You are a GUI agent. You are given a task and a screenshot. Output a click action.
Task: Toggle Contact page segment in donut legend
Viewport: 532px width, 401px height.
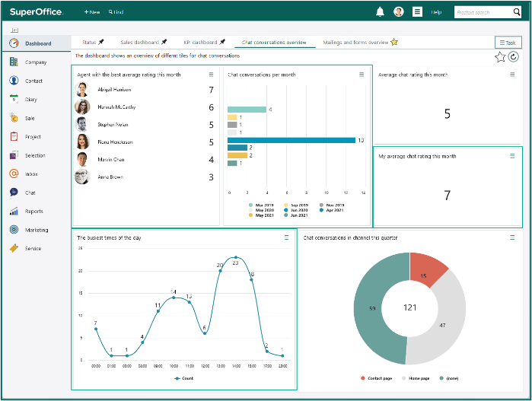pyautogui.click(x=377, y=378)
